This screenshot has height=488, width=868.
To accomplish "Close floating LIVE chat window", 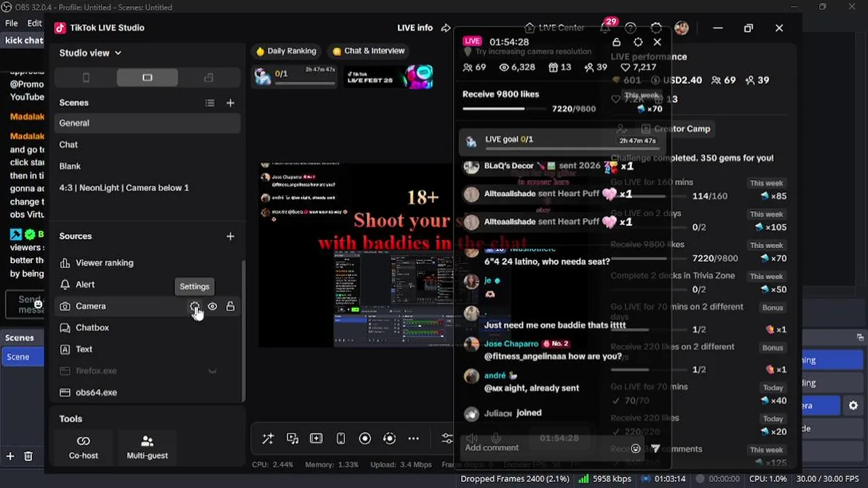I will (657, 42).
